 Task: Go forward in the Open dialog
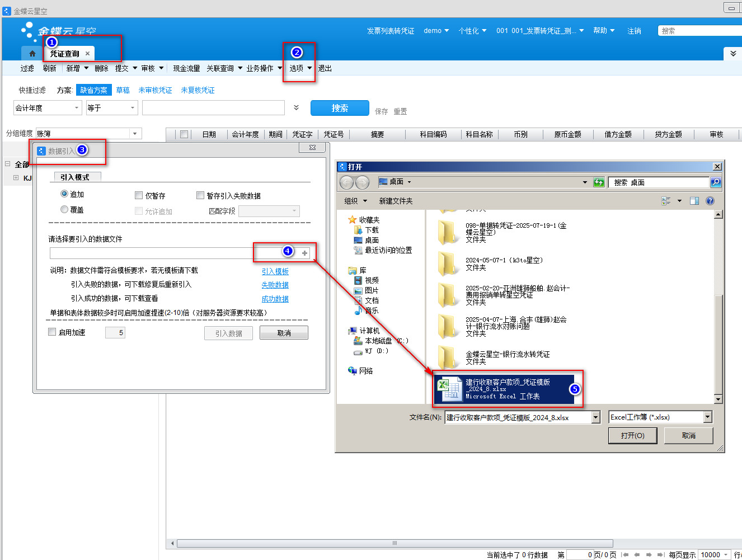pyautogui.click(x=362, y=182)
